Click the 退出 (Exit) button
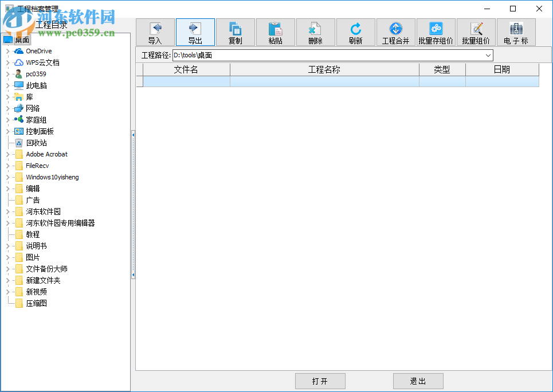This screenshot has height=392, width=553. tap(418, 381)
